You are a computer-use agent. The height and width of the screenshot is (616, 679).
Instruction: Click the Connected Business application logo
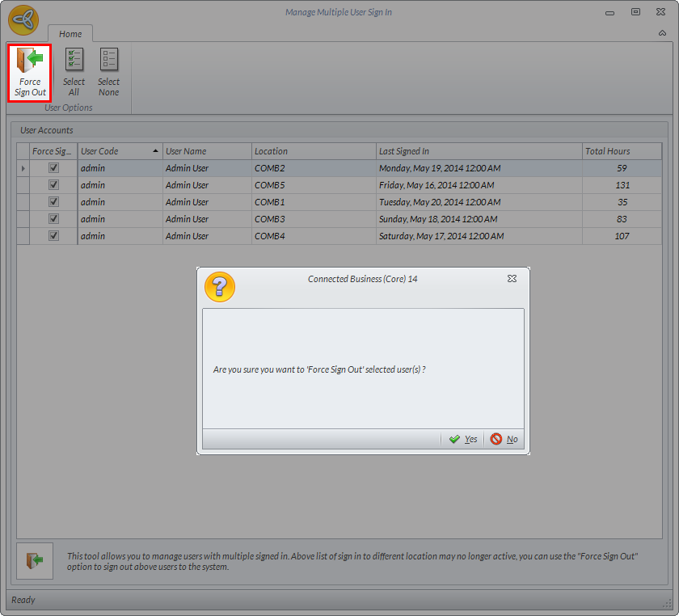(23, 20)
